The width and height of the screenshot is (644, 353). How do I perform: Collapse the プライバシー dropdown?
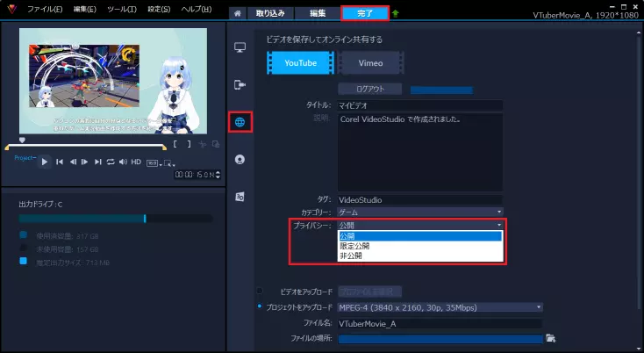pos(419,225)
